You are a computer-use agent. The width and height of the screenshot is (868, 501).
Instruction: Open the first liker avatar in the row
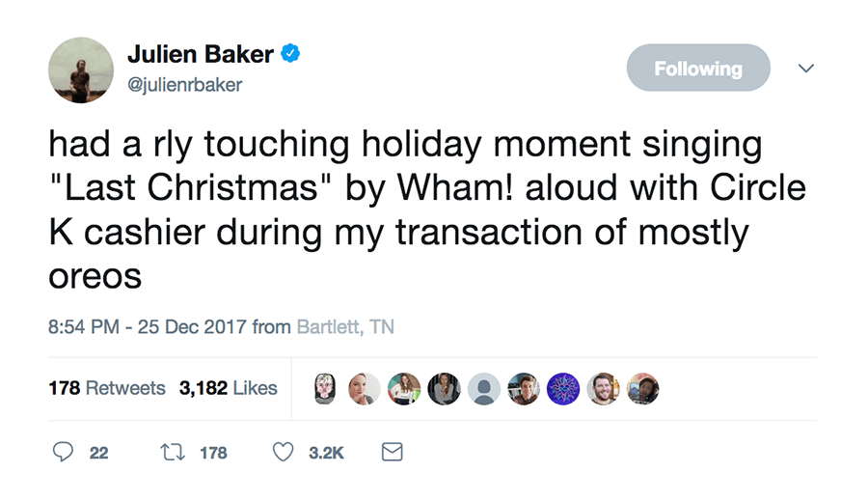pos(325,388)
